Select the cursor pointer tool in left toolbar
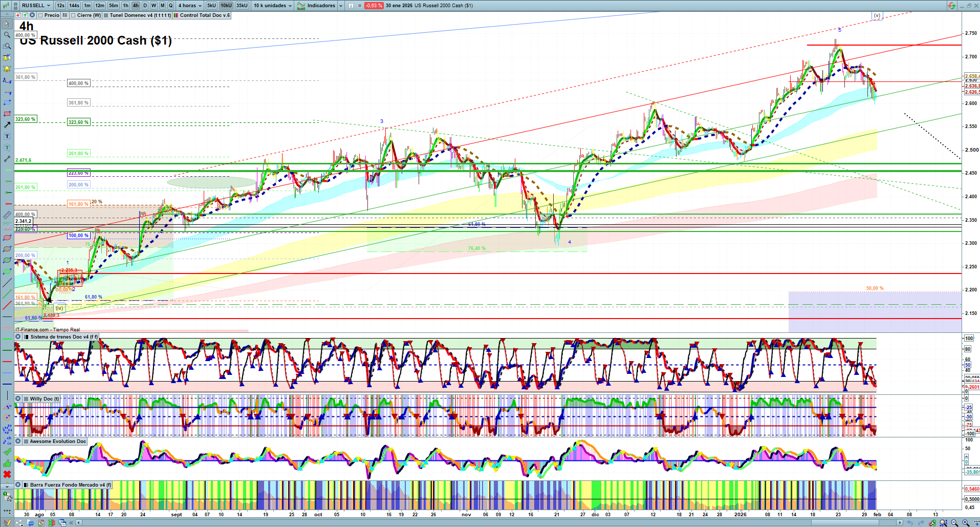This screenshot has height=527, width=980. pyautogui.click(x=7, y=24)
